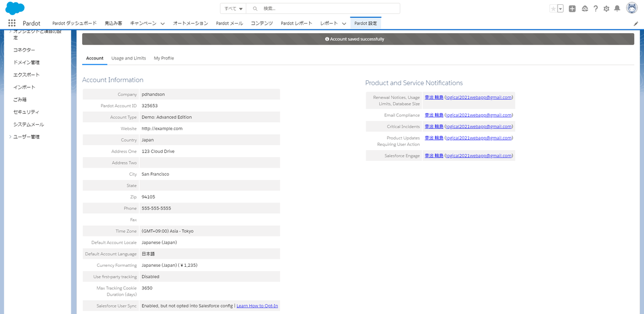This screenshot has width=644, height=314.
Task: Click the favorites star icon
Action: tap(553, 9)
